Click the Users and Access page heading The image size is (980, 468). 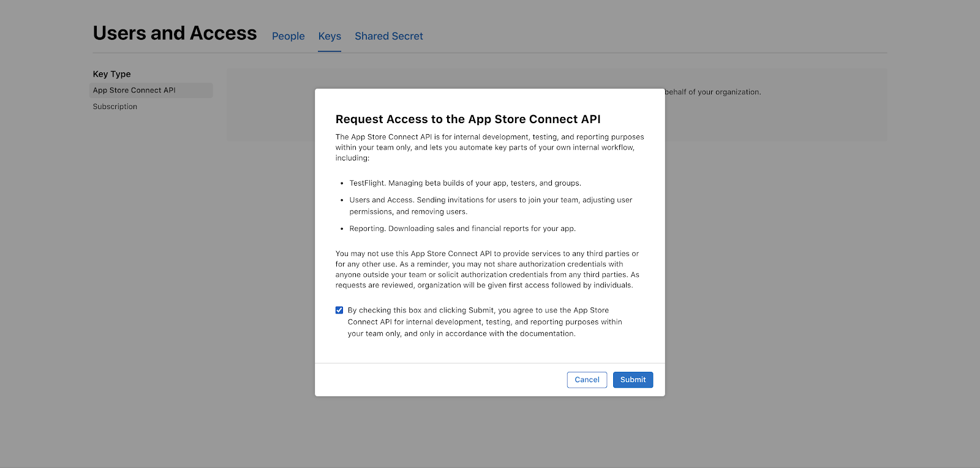click(x=175, y=33)
